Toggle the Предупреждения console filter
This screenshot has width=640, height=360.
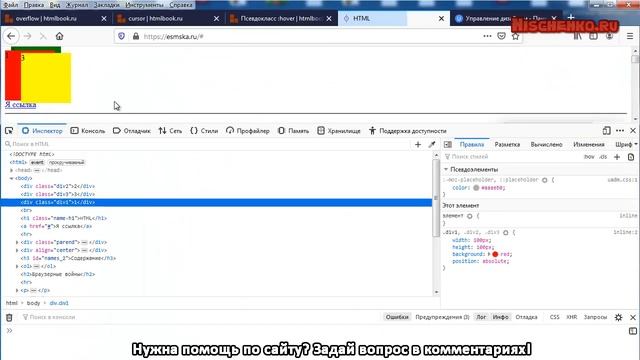point(442,317)
